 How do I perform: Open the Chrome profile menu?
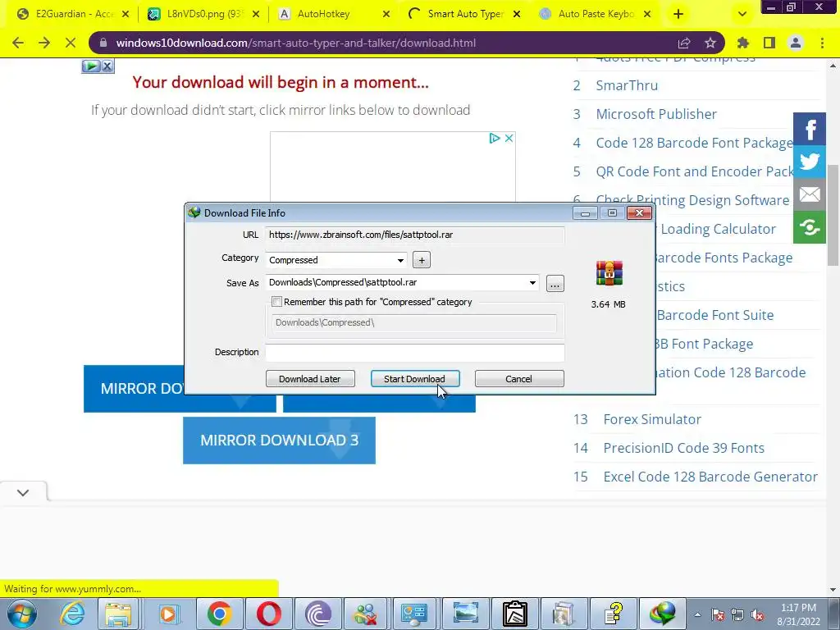(796, 43)
